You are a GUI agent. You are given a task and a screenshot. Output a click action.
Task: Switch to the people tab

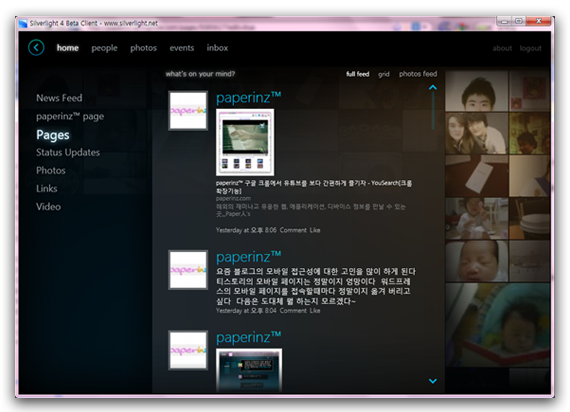104,48
